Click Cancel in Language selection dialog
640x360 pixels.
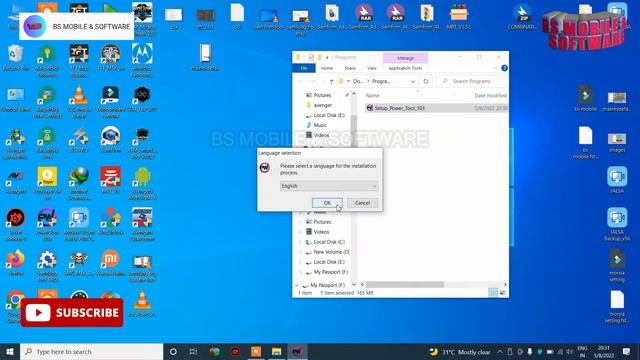pyautogui.click(x=362, y=203)
